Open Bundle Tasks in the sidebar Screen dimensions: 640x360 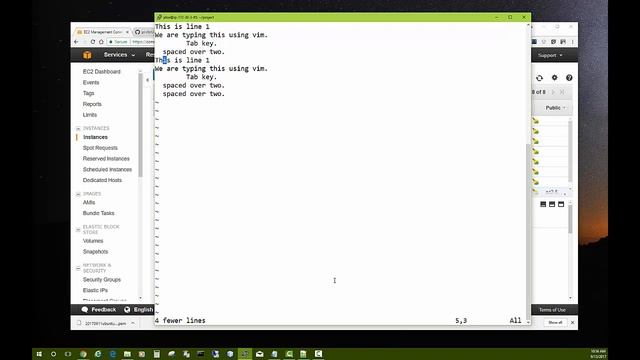pos(98,213)
